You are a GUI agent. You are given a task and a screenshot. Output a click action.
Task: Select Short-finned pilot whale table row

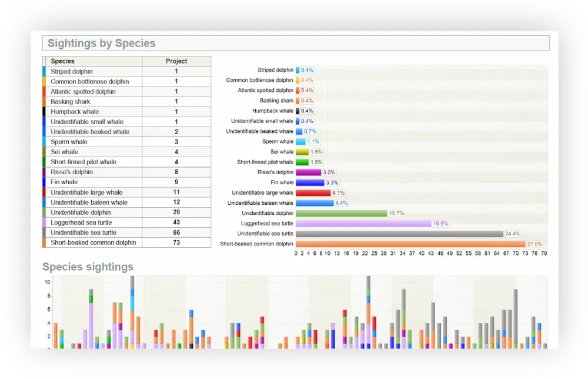coord(127,162)
